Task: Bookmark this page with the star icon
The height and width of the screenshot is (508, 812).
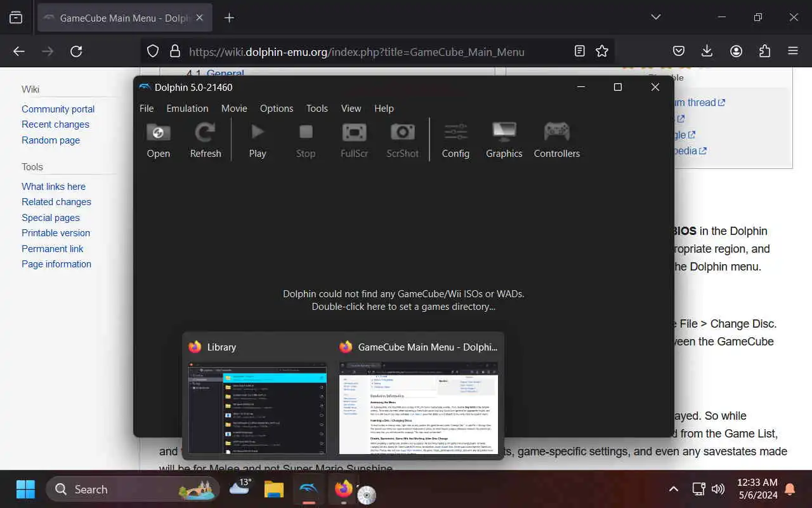Action: (602, 51)
